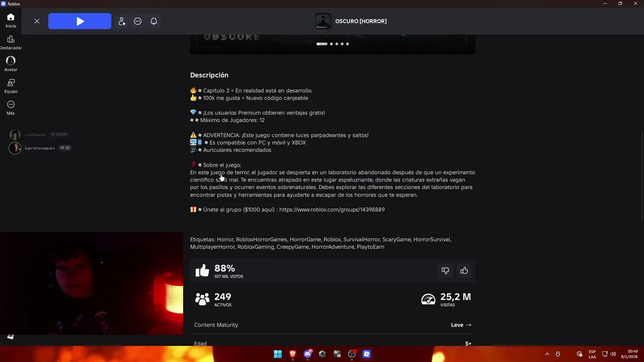Open network settings tray icon
644x362 pixels.
[605, 354]
